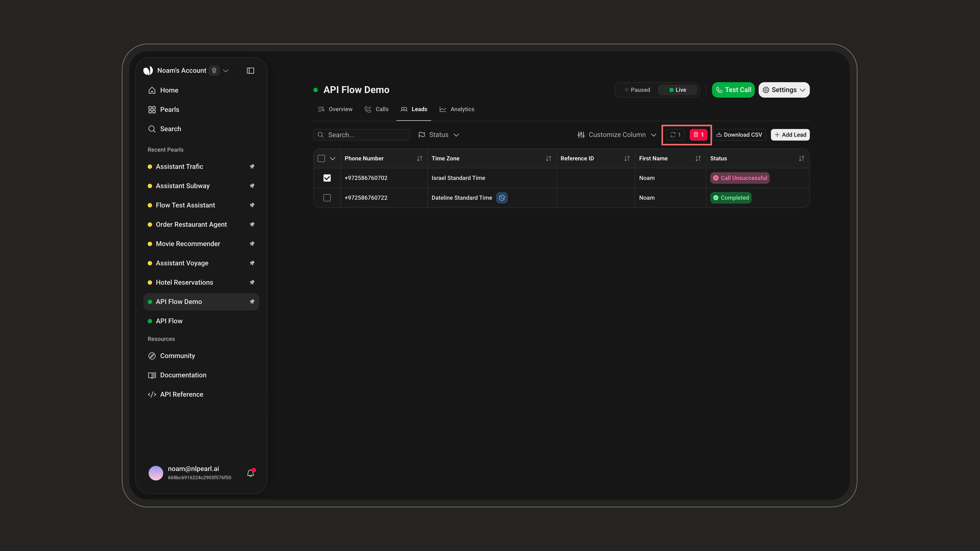Go to Home in sidebar
980x551 pixels.
(201, 90)
